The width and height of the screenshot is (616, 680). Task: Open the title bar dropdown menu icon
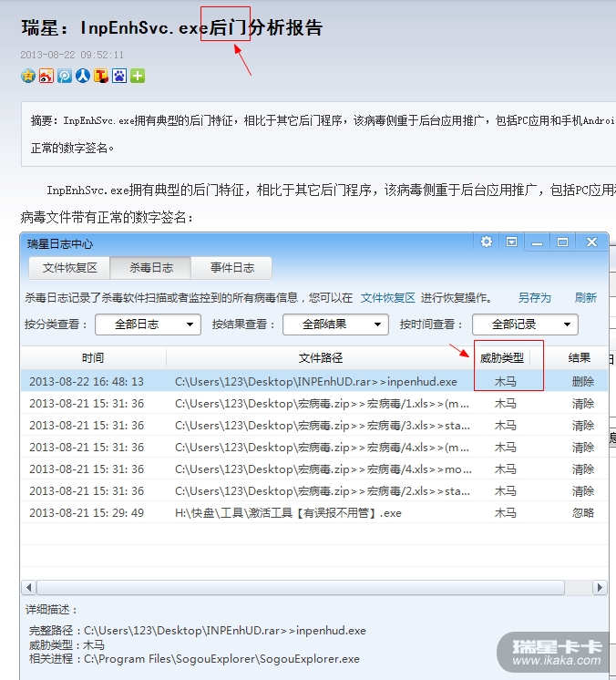tap(511, 242)
